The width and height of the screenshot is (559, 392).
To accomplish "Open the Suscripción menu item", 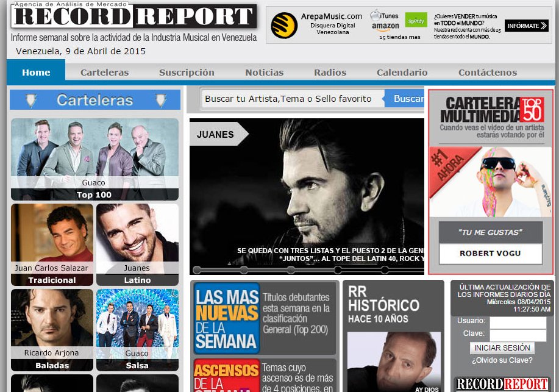I will (187, 73).
